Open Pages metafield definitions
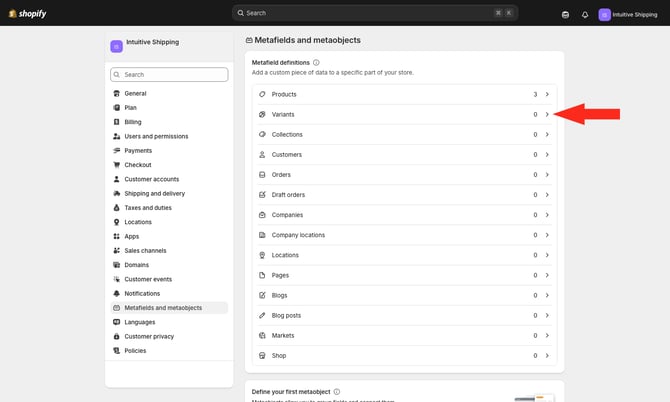 click(404, 275)
